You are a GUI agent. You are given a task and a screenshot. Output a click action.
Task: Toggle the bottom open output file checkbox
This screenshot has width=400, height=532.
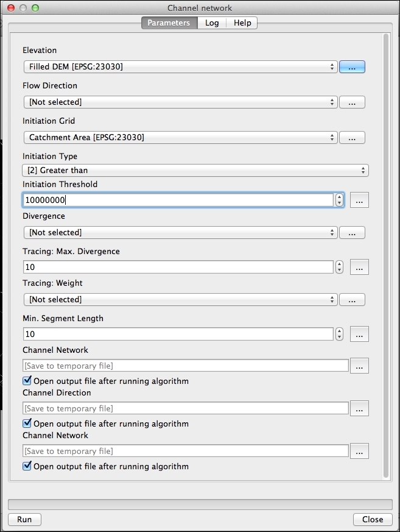(27, 466)
